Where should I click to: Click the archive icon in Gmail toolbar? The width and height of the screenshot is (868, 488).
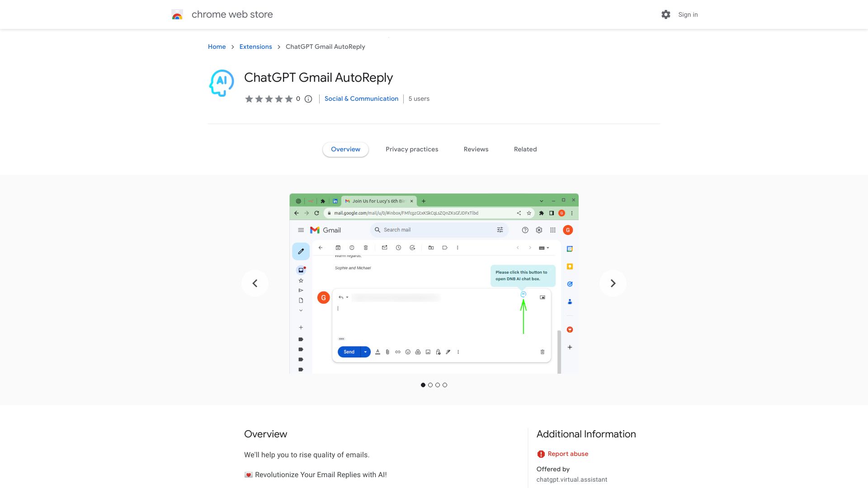tap(338, 247)
